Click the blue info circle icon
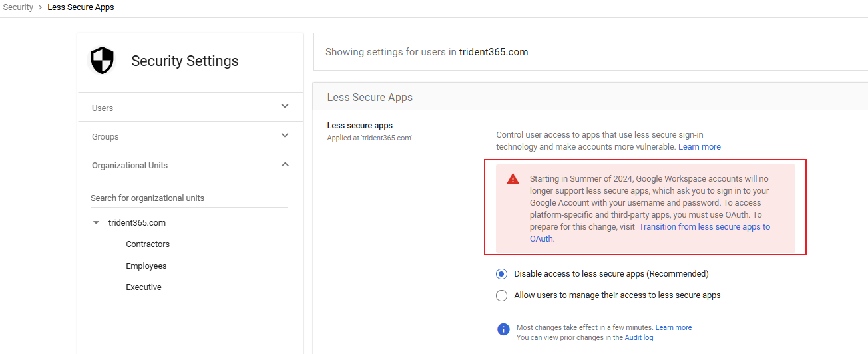The height and width of the screenshot is (354, 868). (503, 329)
